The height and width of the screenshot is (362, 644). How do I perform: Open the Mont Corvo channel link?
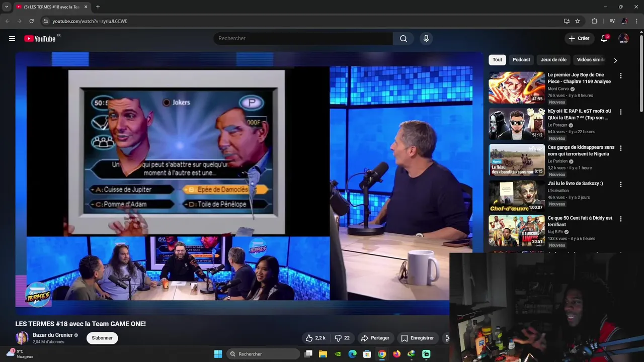[x=558, y=89]
